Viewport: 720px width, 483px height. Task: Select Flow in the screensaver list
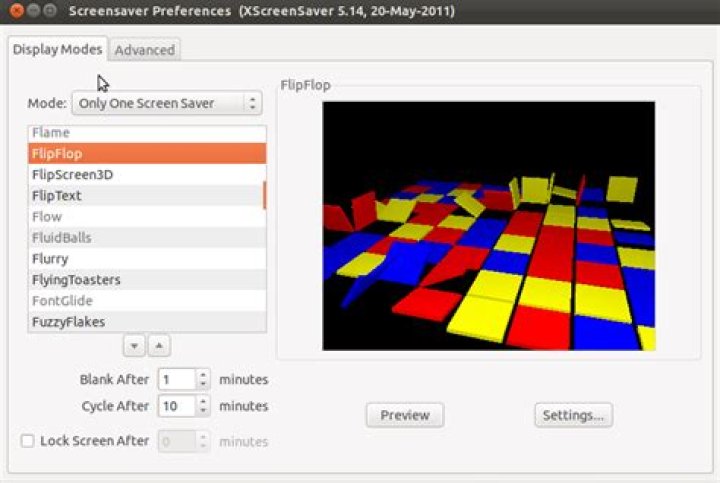(x=147, y=217)
